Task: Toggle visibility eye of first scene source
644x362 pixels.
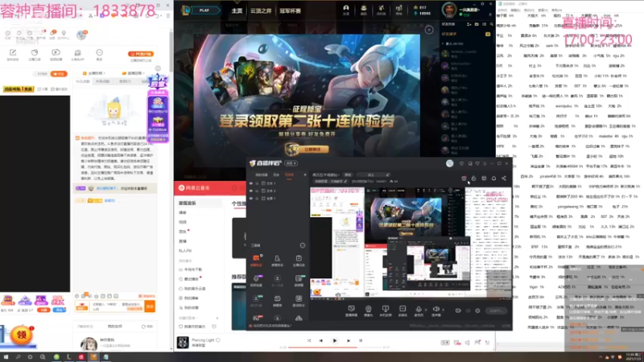Action: click(x=251, y=183)
